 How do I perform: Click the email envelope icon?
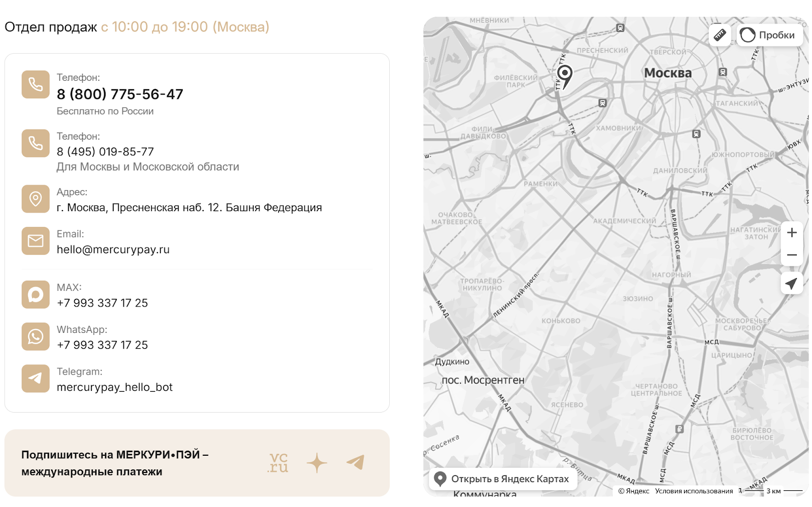click(36, 241)
